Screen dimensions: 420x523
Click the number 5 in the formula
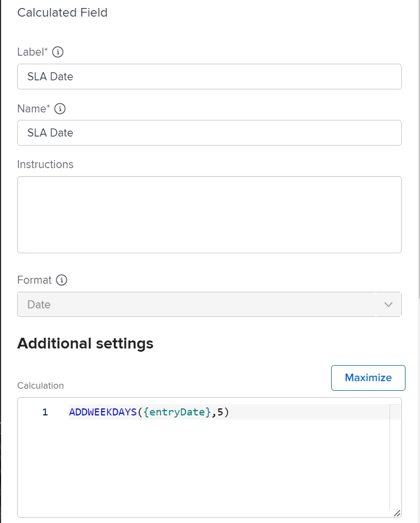[x=220, y=412]
